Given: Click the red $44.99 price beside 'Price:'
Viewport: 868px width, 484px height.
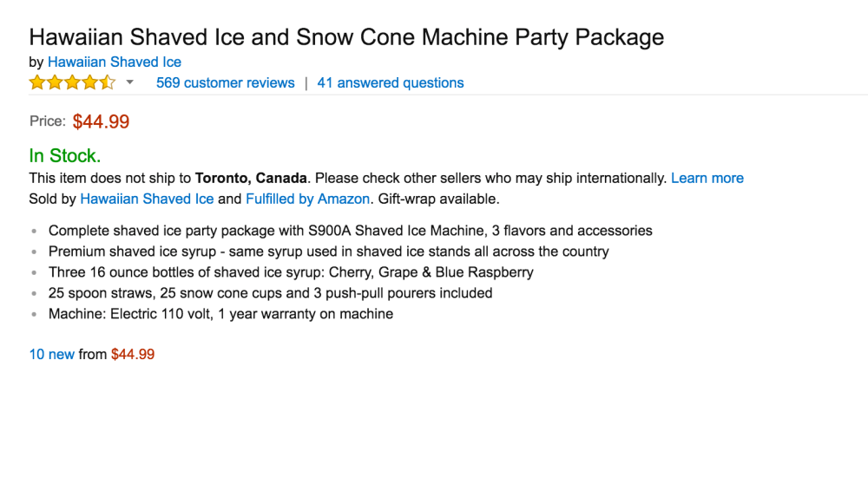Looking at the screenshot, I should pyautogui.click(x=101, y=122).
